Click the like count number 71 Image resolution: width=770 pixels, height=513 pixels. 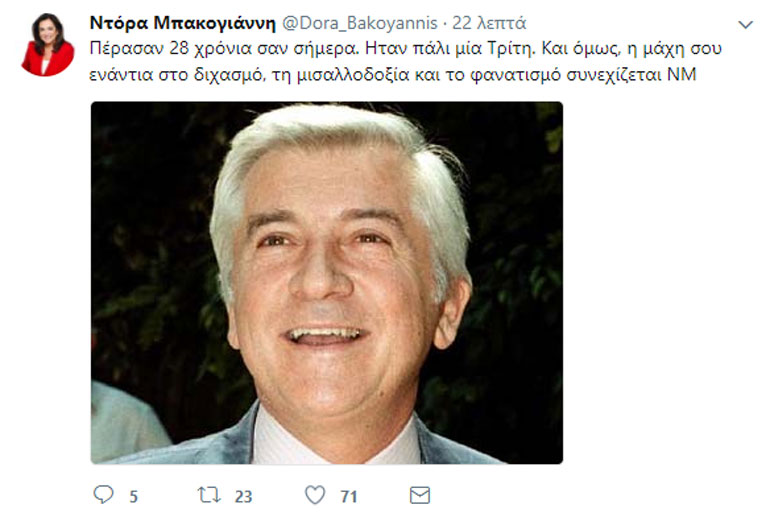(349, 497)
